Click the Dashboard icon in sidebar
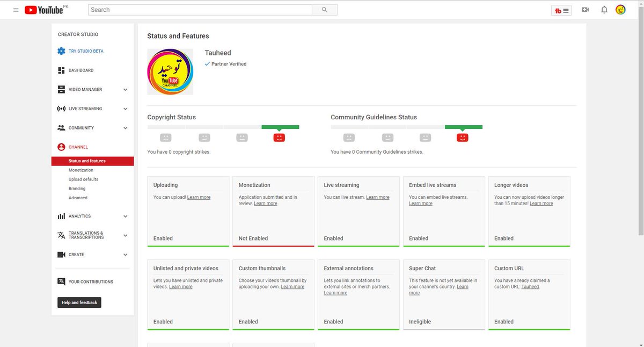This screenshot has height=347, width=644. pyautogui.click(x=61, y=70)
